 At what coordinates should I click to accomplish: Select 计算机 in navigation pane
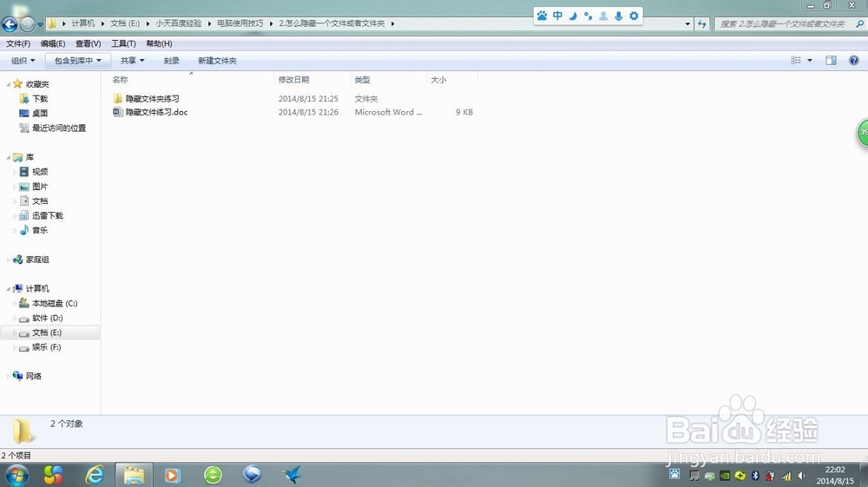pos(37,288)
